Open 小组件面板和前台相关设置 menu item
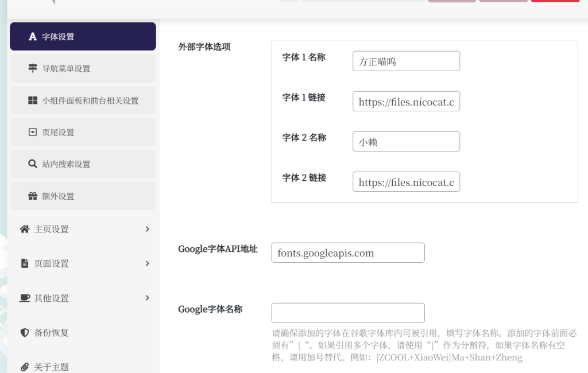The width and height of the screenshot is (588, 373). 83,100
